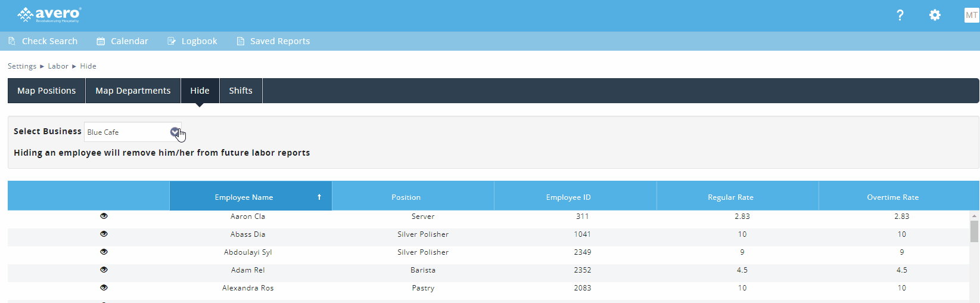
Task: Open the help question mark icon
Action: pos(900,16)
